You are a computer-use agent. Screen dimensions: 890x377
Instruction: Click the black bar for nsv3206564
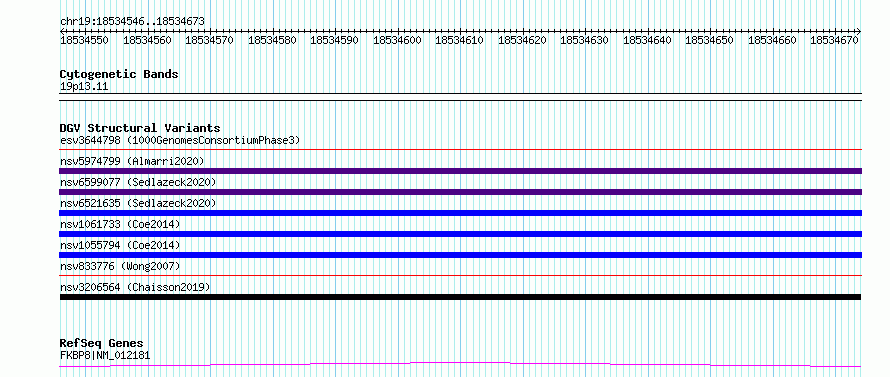(x=460, y=297)
